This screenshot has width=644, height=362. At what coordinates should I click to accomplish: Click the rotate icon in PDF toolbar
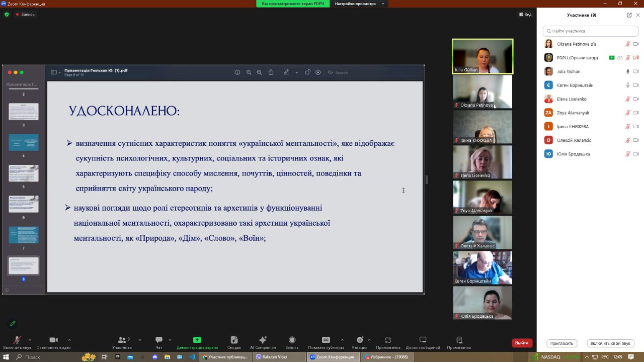(307, 72)
